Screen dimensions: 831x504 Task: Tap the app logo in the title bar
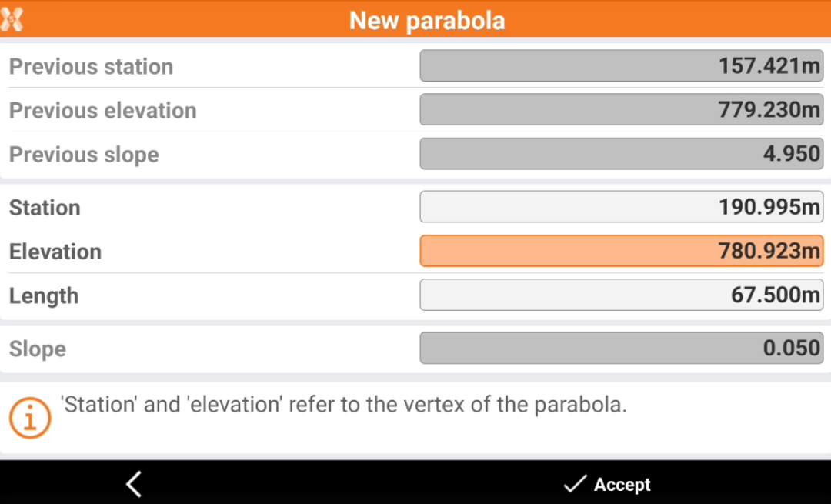point(12,18)
